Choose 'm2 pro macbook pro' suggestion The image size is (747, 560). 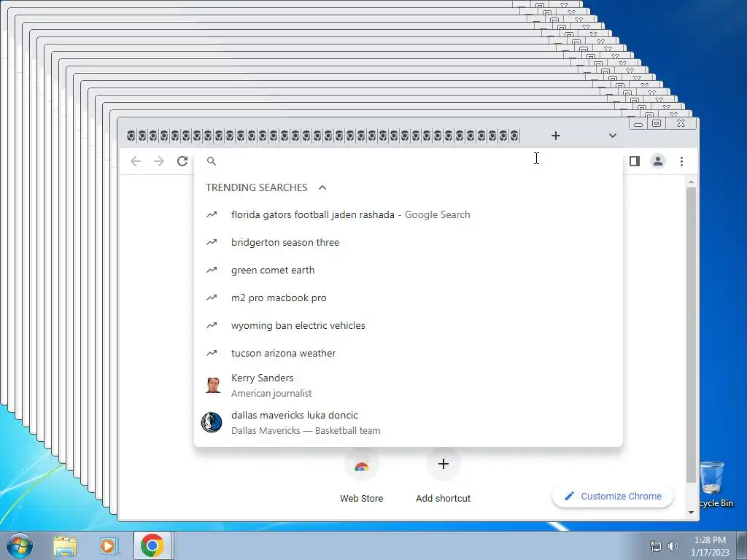409,297
